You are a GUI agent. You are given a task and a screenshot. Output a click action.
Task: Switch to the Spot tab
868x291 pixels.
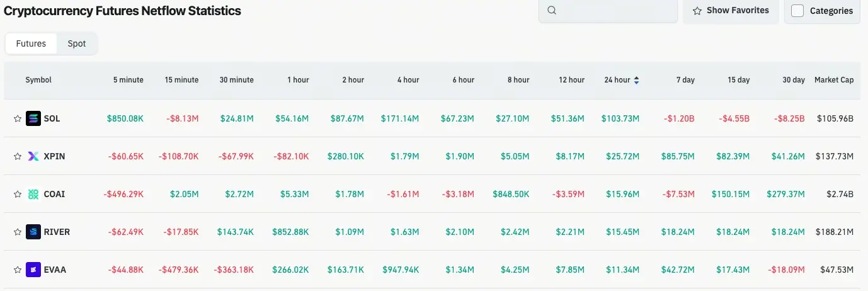[77, 43]
